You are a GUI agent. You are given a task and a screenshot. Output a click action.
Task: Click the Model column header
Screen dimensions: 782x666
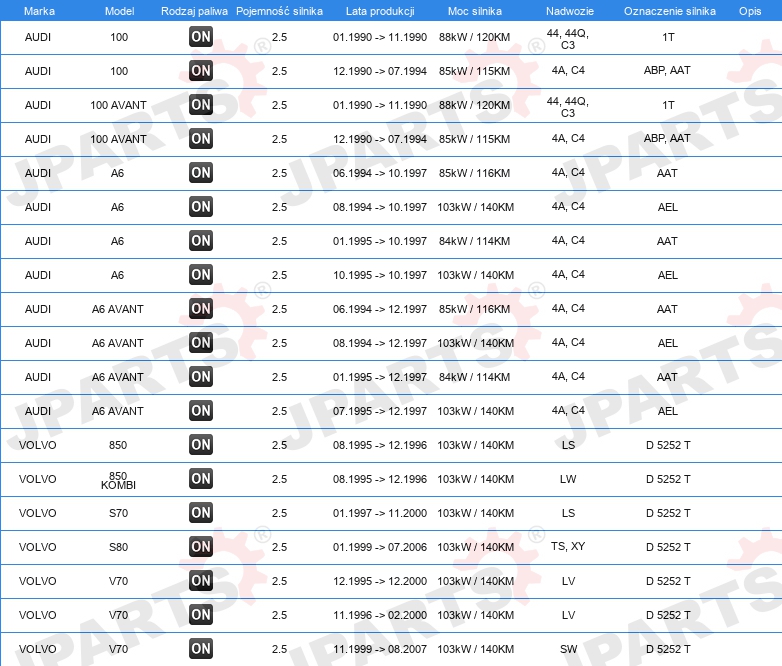coord(119,11)
